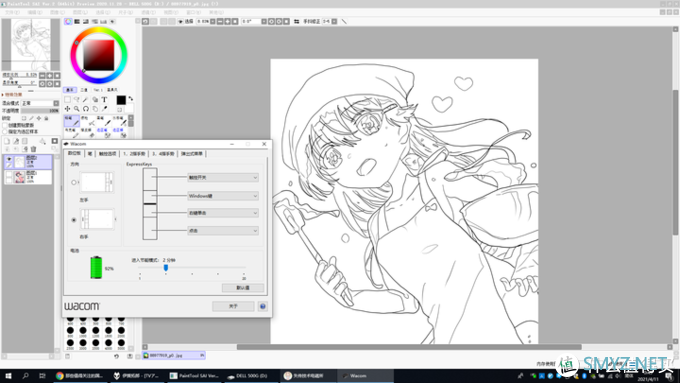Create a new layer in layers panel

(7, 141)
